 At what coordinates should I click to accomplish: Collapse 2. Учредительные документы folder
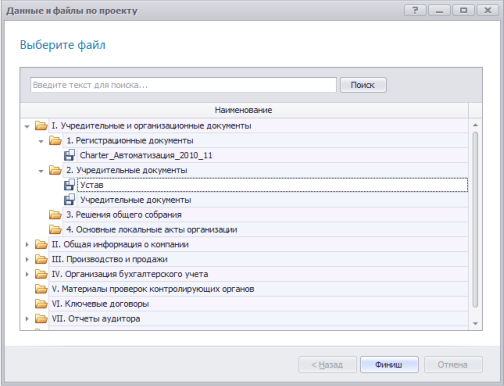click(x=41, y=171)
